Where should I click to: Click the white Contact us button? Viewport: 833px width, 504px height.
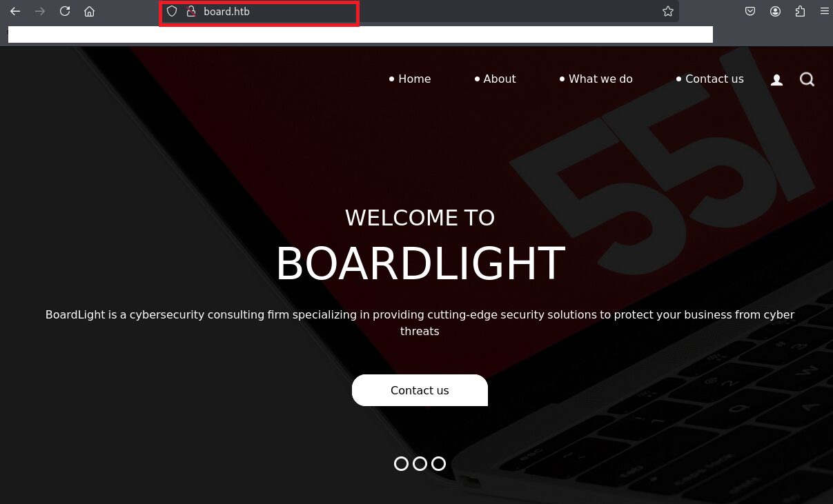(x=420, y=390)
